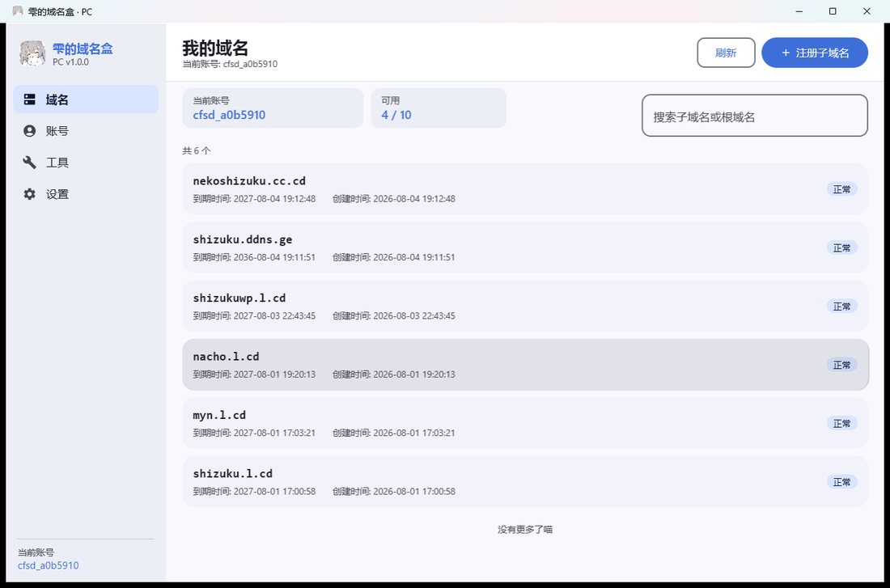Click the account person icon

click(29, 131)
